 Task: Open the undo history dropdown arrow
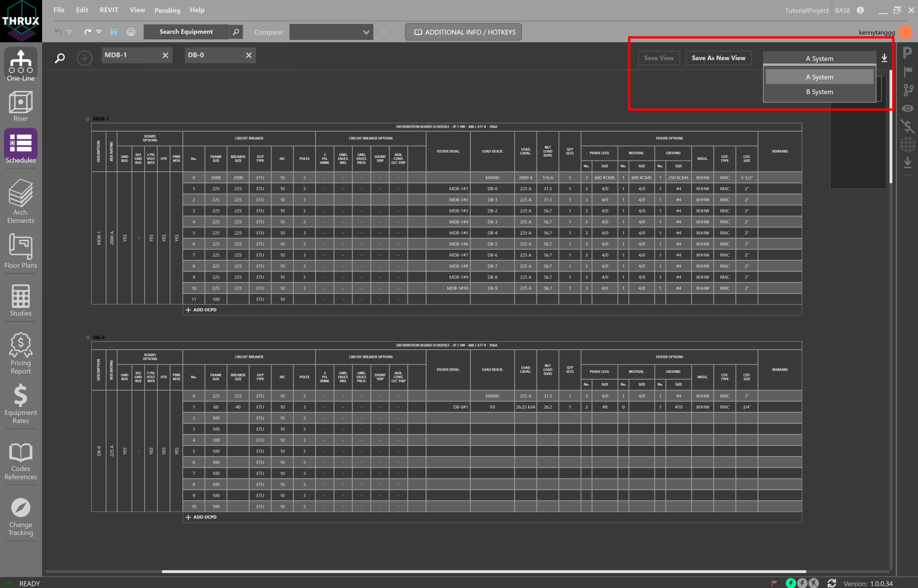click(x=69, y=32)
